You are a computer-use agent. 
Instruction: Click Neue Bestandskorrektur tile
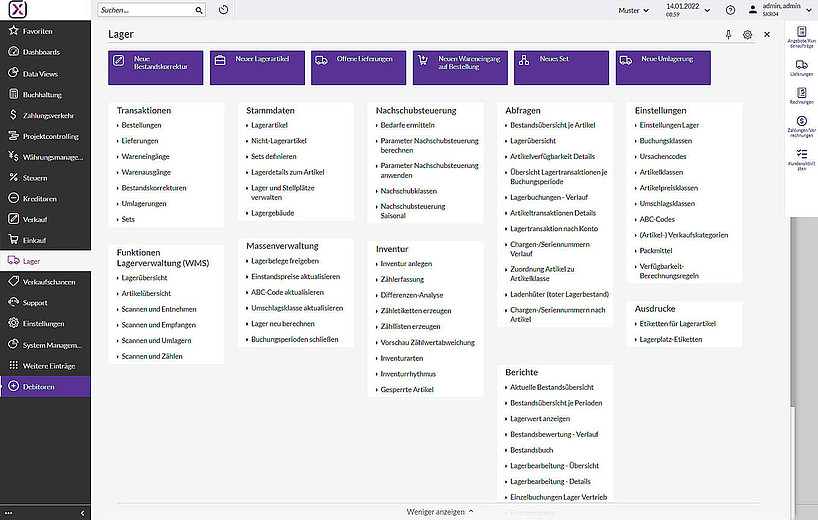[x=155, y=67]
